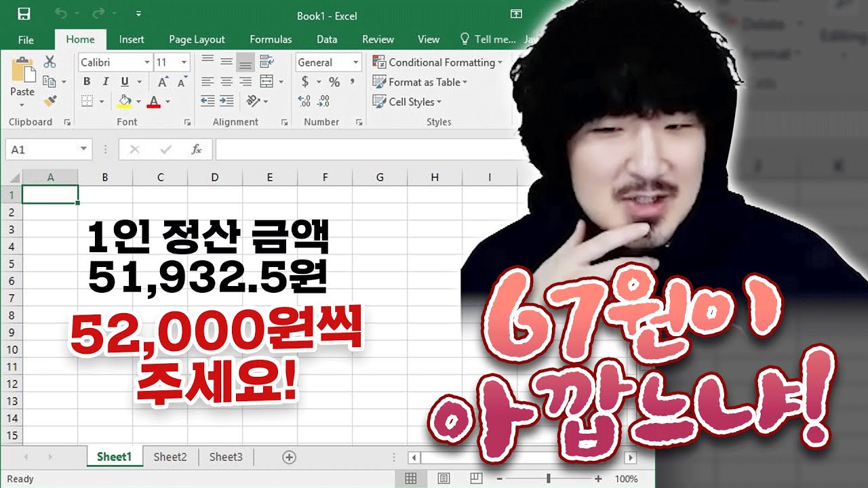Switch to the Sheet3 tab
The height and width of the screenshot is (488, 868).
tap(226, 457)
